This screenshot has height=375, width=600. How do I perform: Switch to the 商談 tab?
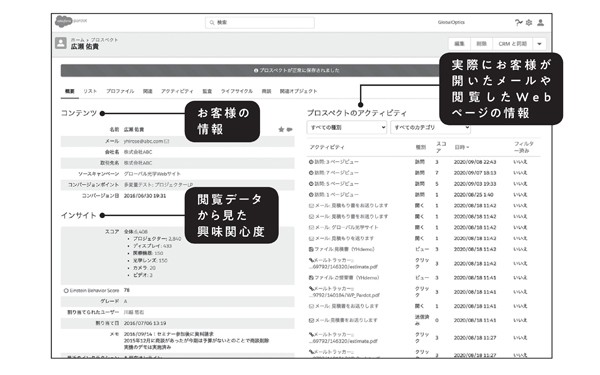pyautogui.click(x=266, y=91)
